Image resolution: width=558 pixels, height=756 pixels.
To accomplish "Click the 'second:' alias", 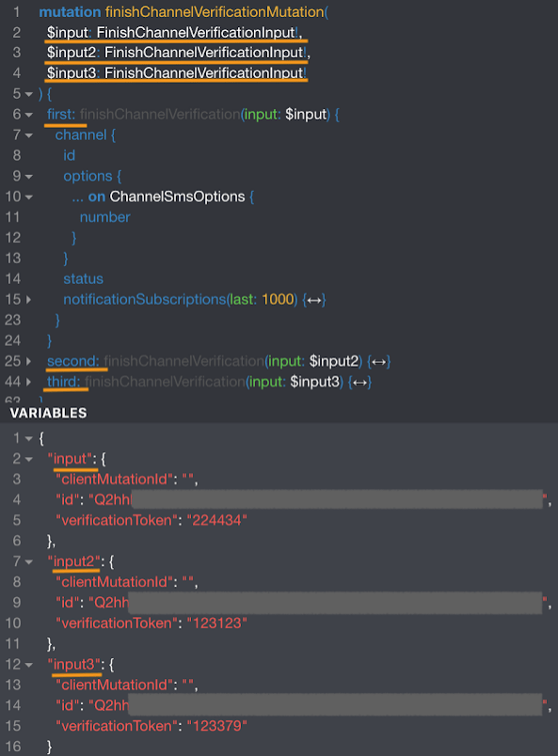I will (72, 361).
